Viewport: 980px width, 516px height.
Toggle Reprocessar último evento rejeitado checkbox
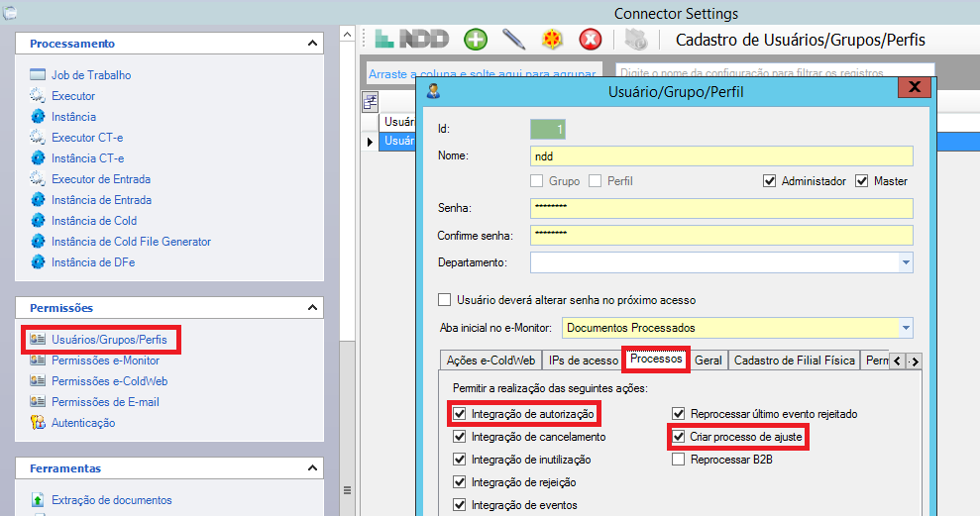pyautogui.click(x=678, y=414)
